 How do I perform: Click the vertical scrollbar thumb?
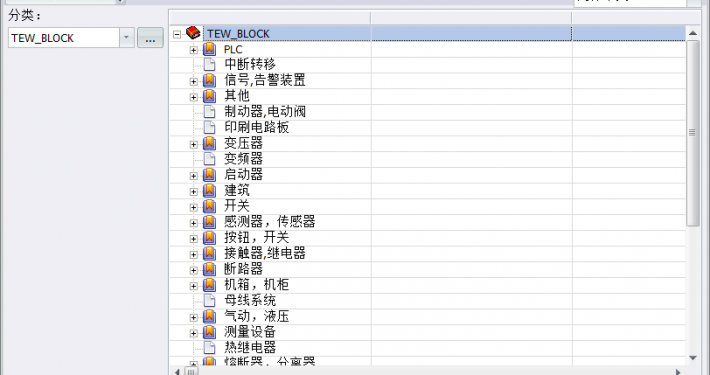tap(693, 133)
